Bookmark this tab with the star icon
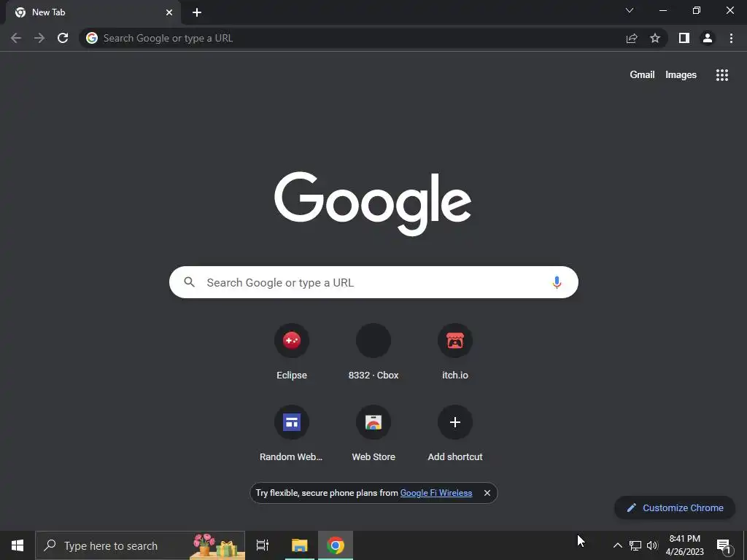The image size is (747, 560). [x=655, y=38]
